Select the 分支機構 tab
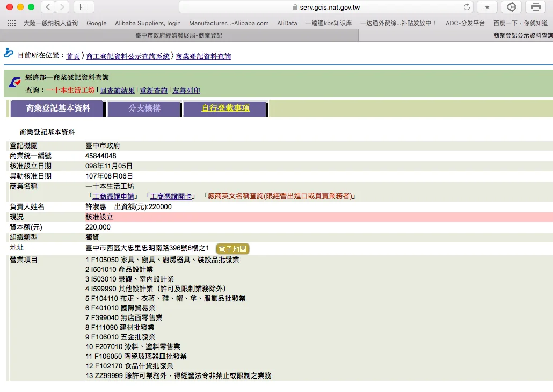The height and width of the screenshot is (392, 553). point(144,108)
